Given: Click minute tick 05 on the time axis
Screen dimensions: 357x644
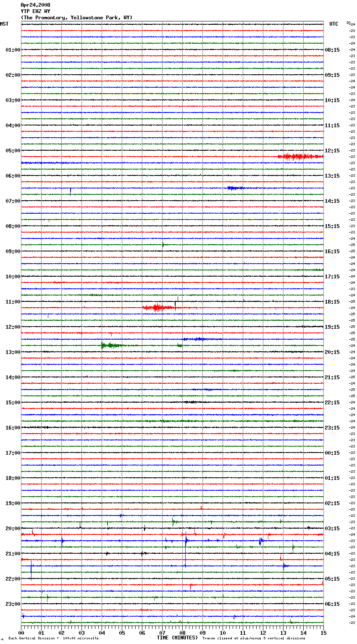Looking at the screenshot, I should tap(122, 633).
